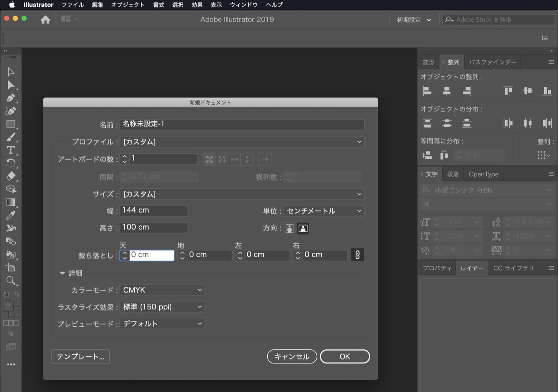Switch to the CC ライブラリ tab
The width and height of the screenshot is (558, 392).
[513, 268]
